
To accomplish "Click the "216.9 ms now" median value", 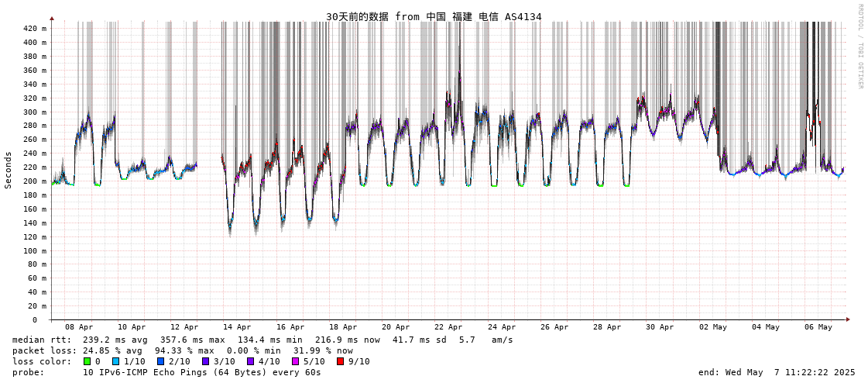I will click(348, 340).
